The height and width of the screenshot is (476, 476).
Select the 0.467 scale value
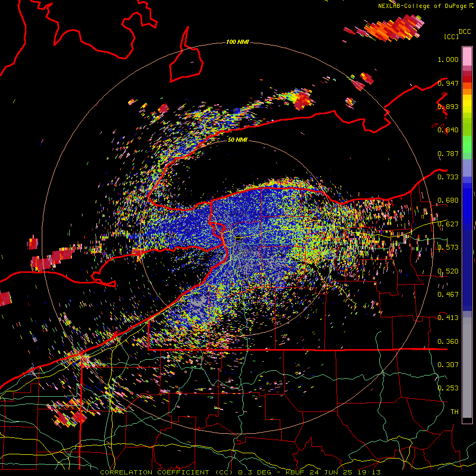click(x=448, y=295)
